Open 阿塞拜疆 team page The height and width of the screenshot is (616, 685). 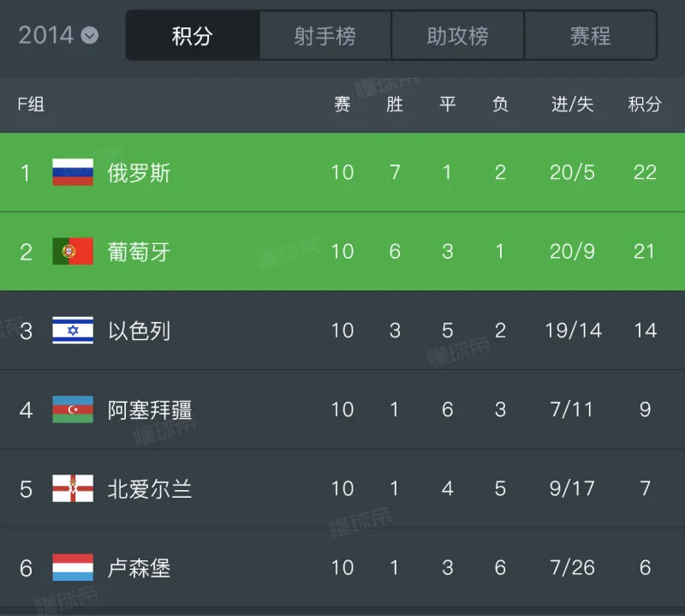coord(150,410)
